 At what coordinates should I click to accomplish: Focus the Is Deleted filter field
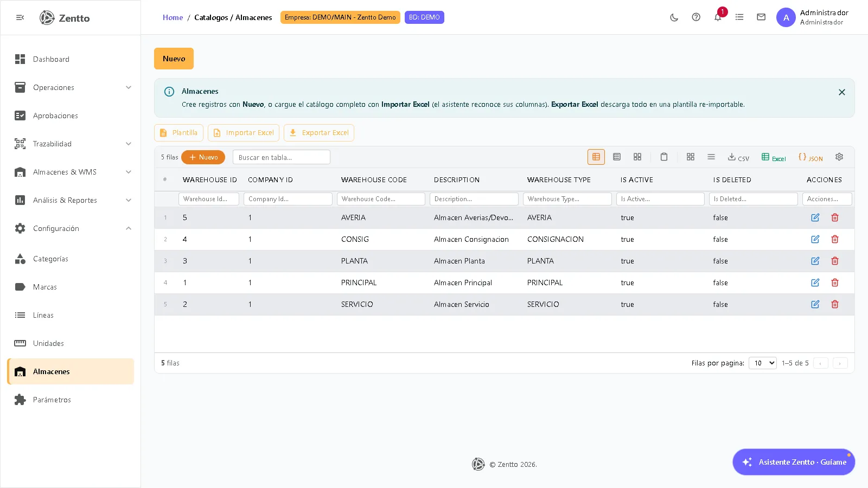(754, 199)
